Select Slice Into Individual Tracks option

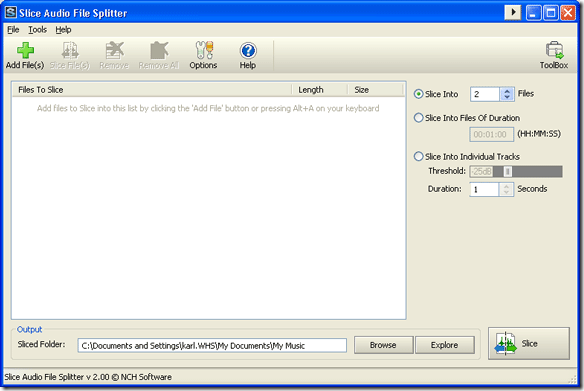click(x=418, y=156)
